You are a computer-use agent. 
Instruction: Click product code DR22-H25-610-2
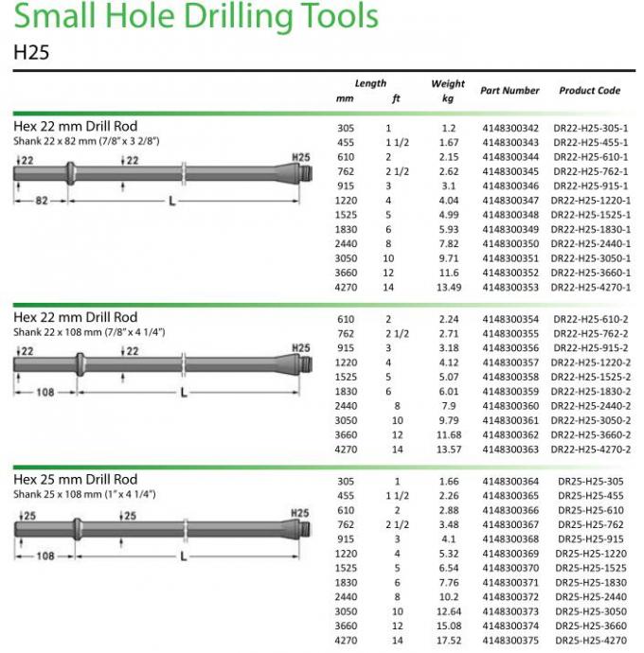tap(590, 320)
